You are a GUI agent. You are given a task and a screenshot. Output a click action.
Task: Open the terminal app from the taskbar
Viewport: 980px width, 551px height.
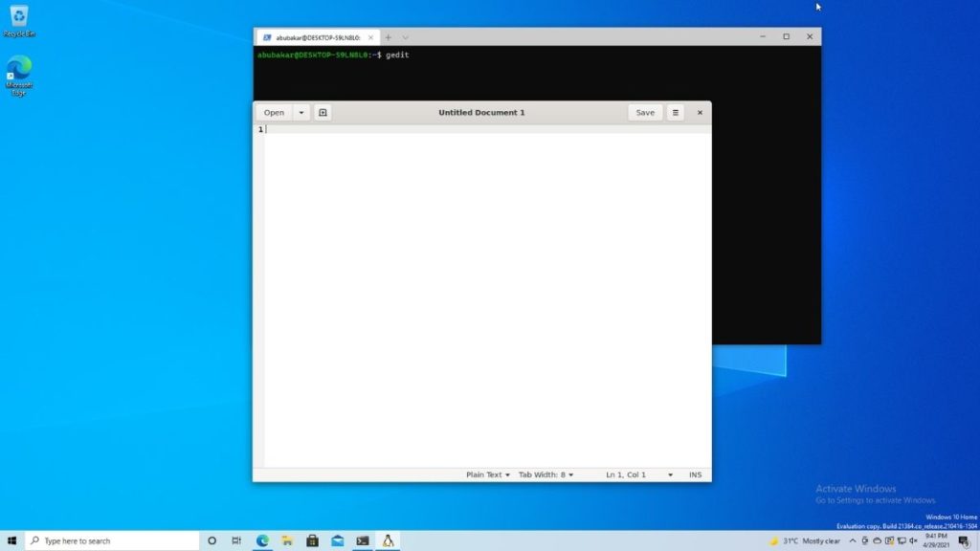363,540
